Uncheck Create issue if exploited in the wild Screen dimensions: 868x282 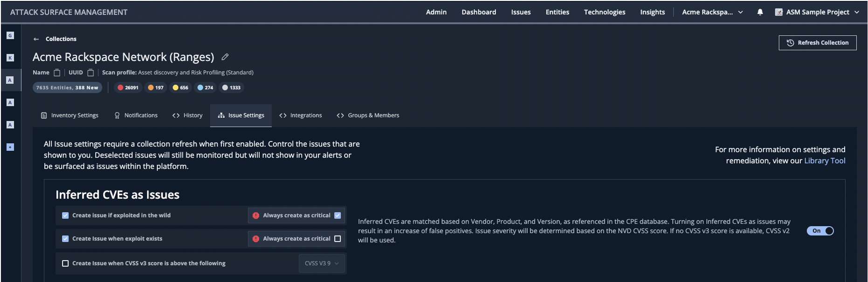(65, 215)
